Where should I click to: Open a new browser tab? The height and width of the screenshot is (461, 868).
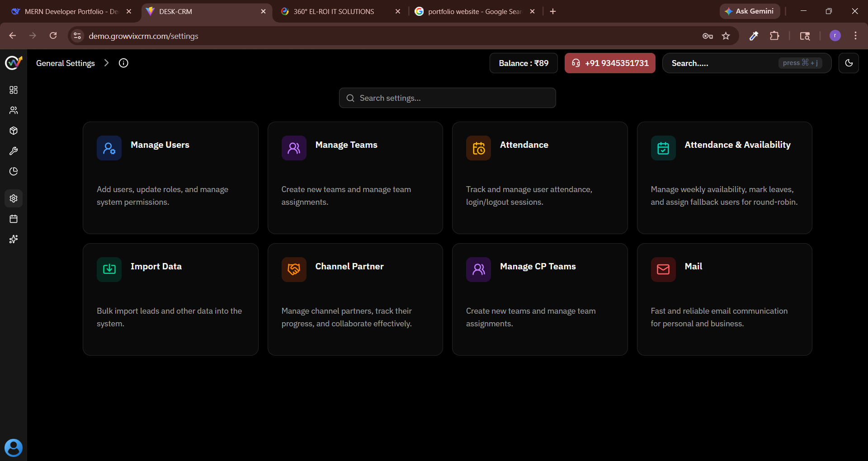click(x=553, y=11)
